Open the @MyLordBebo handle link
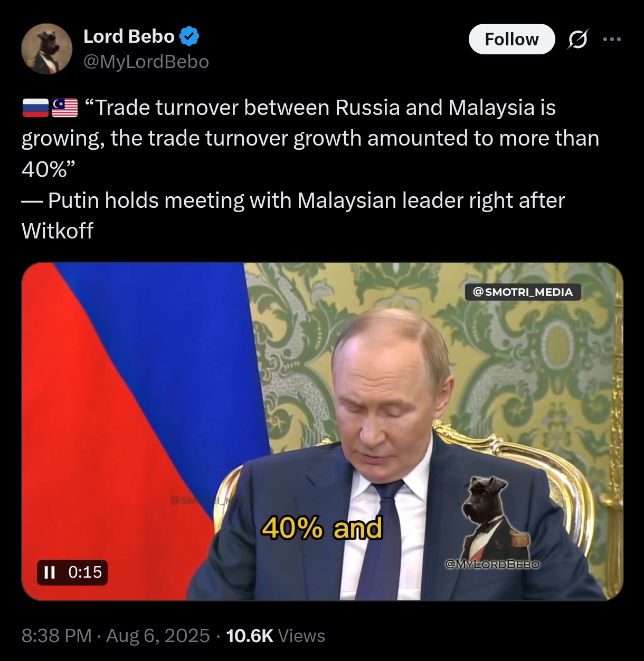Screen dimensions: 644x661 [146, 62]
